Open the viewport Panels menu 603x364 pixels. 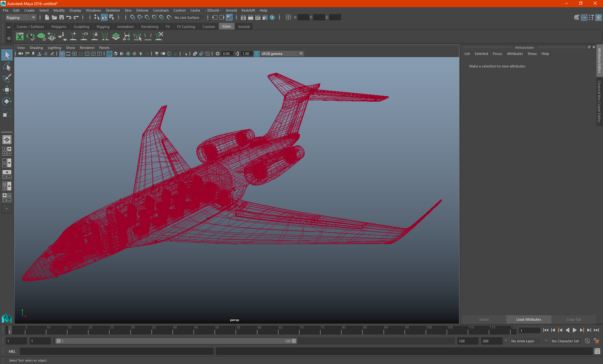pos(104,48)
